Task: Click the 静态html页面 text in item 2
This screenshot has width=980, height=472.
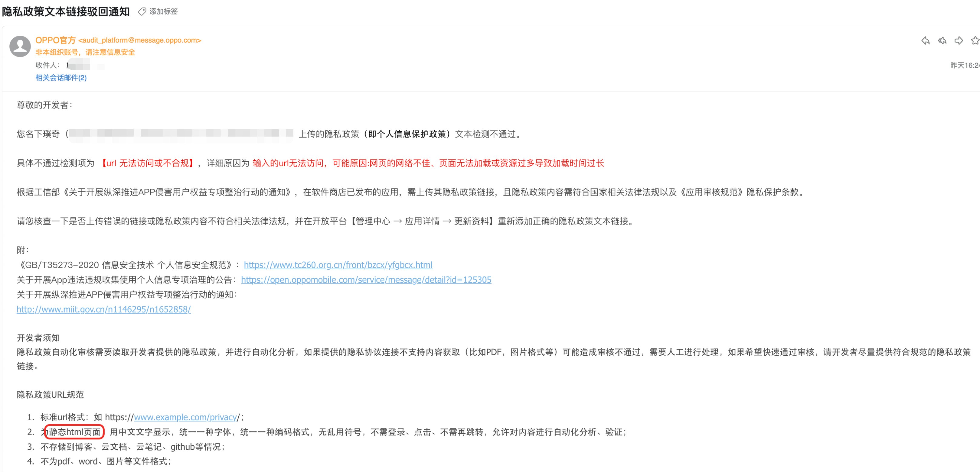Action: tap(75, 432)
